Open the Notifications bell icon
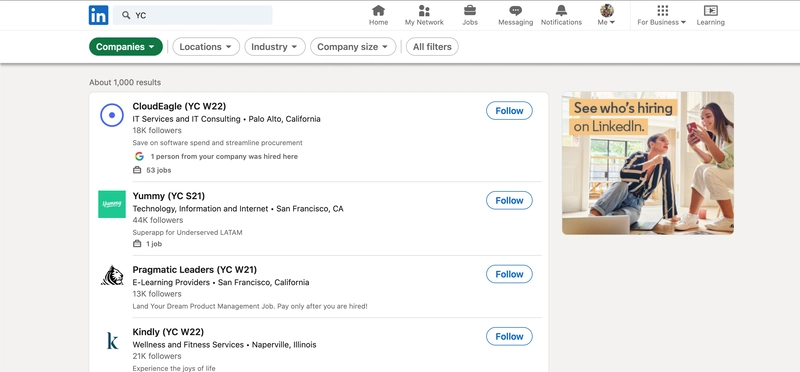Viewport: 800px width, 372px height. point(561,10)
